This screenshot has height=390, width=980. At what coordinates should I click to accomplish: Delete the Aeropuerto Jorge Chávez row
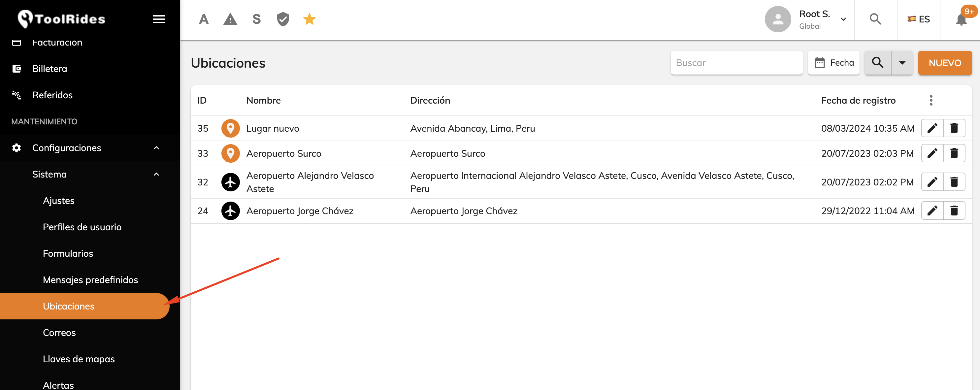(x=954, y=211)
